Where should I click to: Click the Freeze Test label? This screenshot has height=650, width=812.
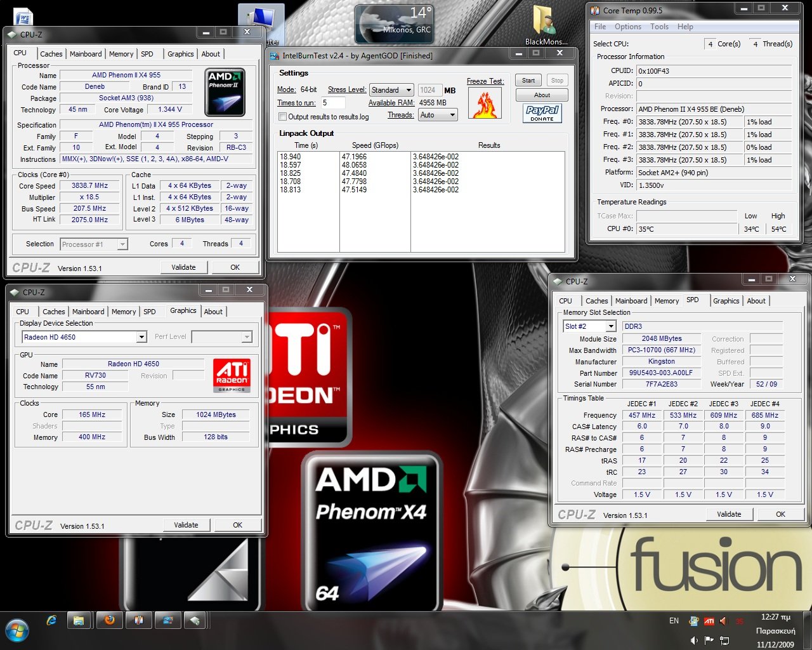(485, 81)
